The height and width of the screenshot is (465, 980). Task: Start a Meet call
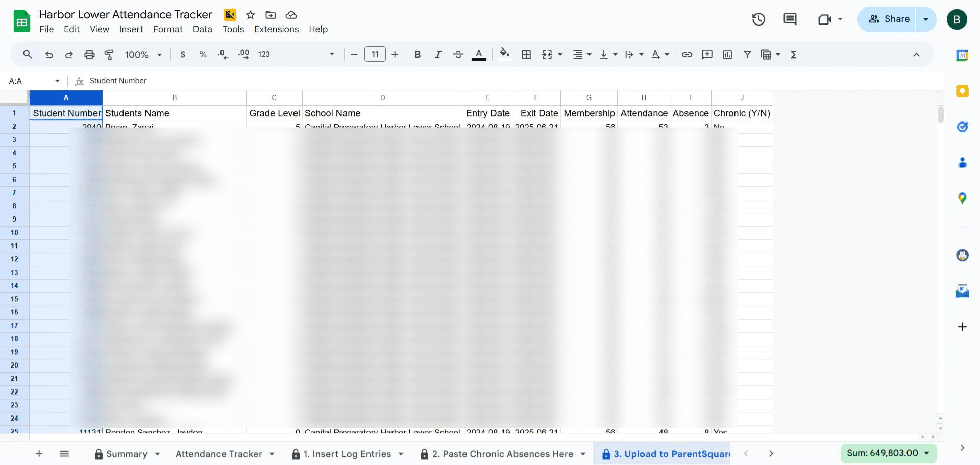point(825,19)
